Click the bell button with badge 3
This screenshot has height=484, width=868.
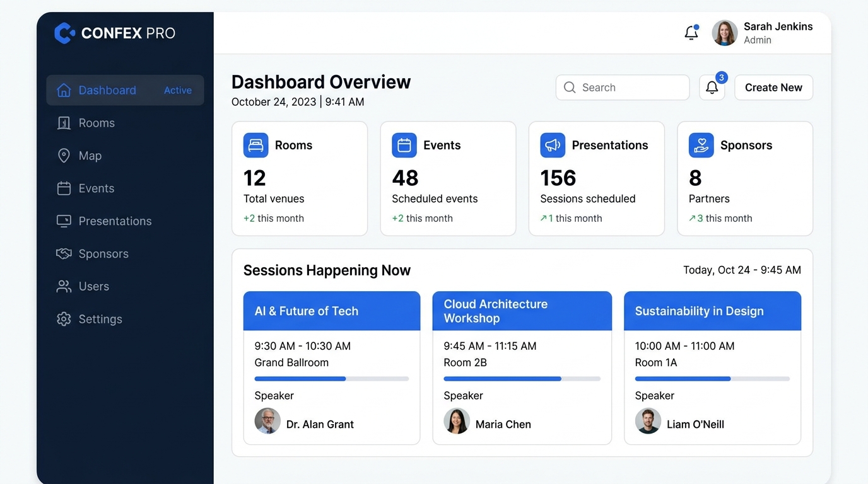[712, 88]
